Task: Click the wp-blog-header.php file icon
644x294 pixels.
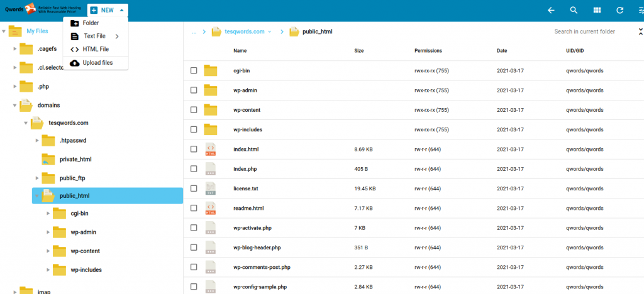Action: [x=210, y=248]
